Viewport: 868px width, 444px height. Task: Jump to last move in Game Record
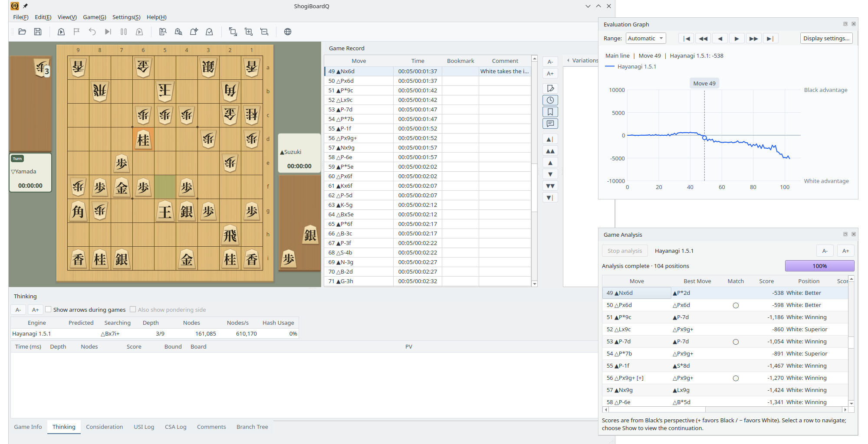550,198
